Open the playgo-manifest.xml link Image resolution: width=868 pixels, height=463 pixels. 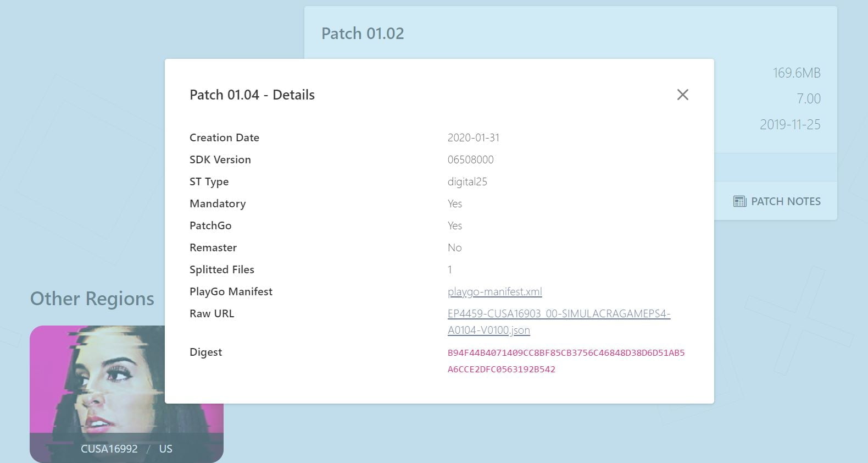click(x=494, y=291)
